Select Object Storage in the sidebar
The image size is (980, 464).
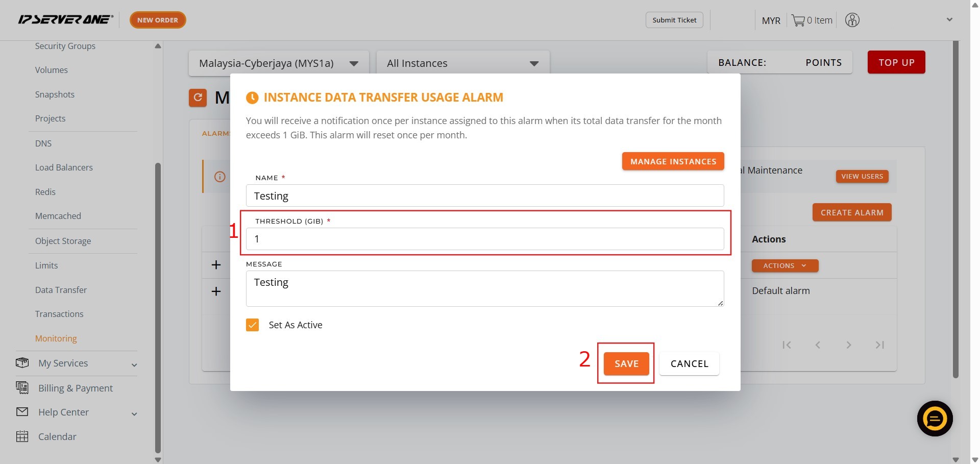point(63,241)
